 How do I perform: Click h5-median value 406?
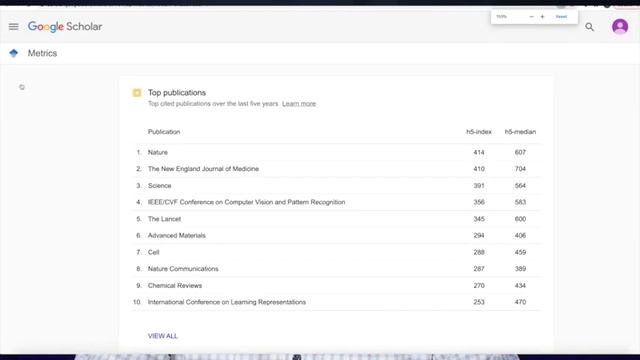[520, 236]
